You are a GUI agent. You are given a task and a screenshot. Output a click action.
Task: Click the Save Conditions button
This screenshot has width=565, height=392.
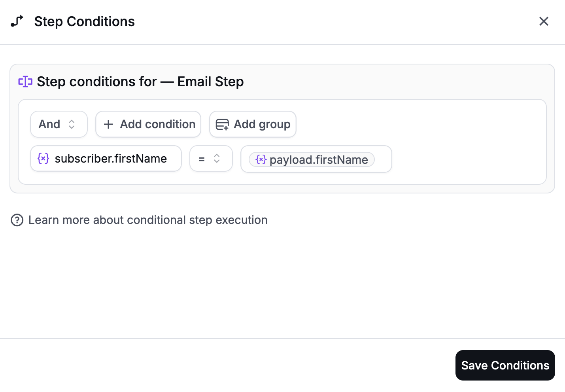pyautogui.click(x=505, y=365)
